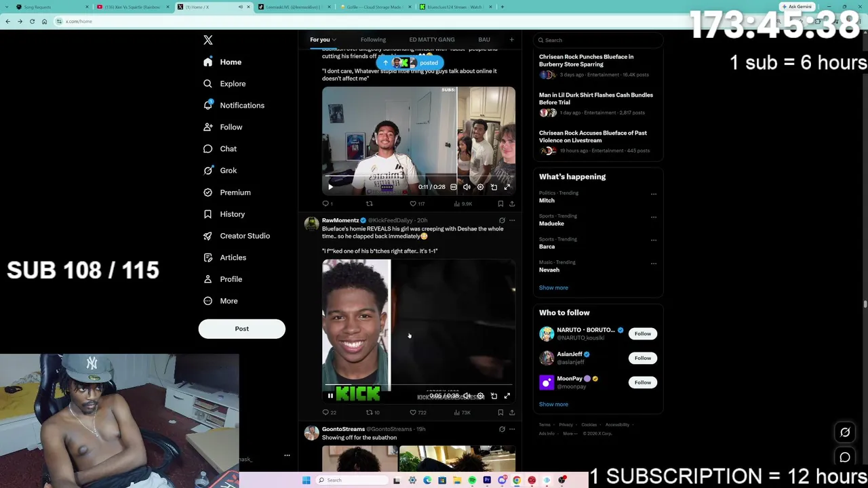Viewport: 868px width, 488px height.
Task: Open Discord from the taskbar
Action: pos(502,481)
